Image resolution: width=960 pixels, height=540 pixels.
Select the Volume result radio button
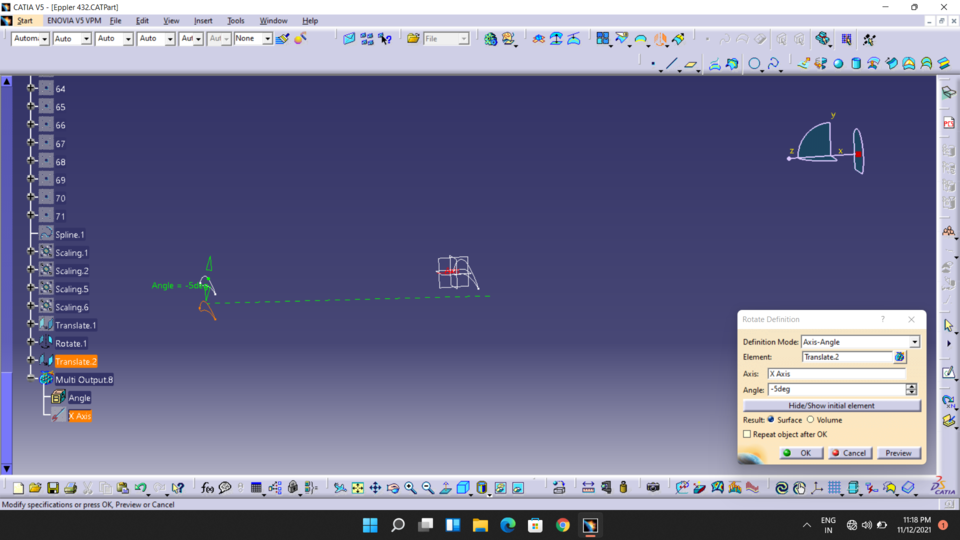coord(810,420)
